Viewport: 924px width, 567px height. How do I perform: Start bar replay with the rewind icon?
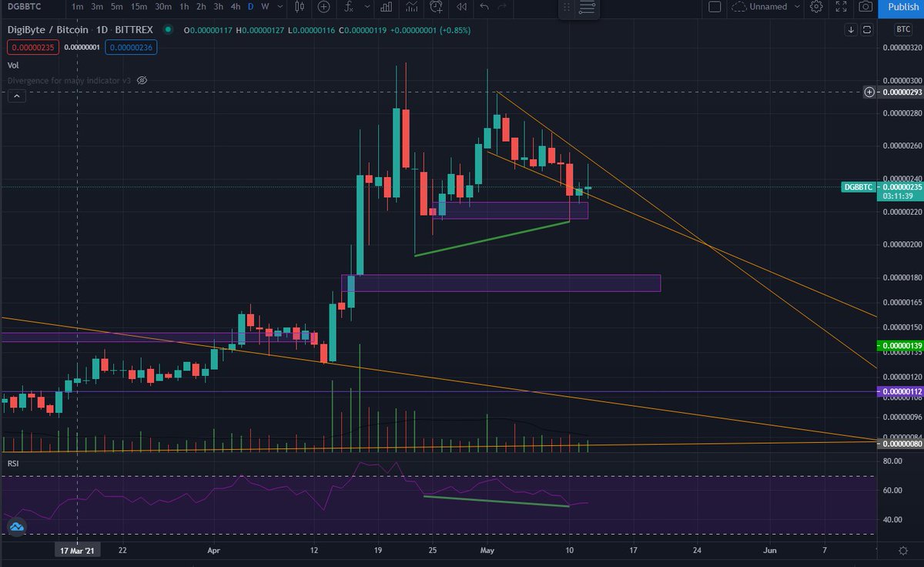(461, 7)
